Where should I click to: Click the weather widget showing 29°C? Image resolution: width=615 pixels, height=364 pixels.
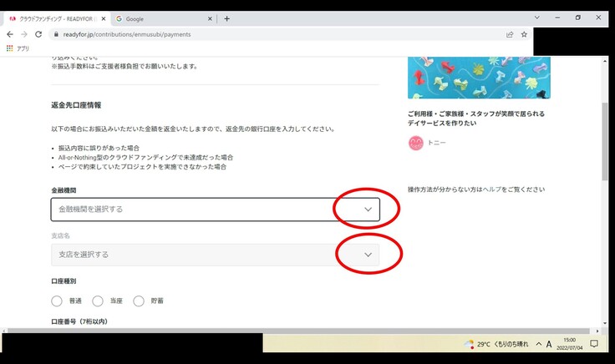[x=496, y=343]
